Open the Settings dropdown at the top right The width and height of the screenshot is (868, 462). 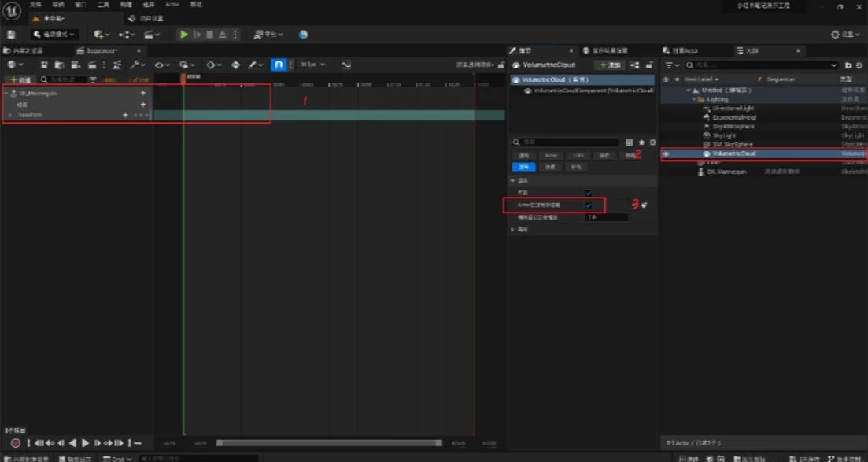845,35
